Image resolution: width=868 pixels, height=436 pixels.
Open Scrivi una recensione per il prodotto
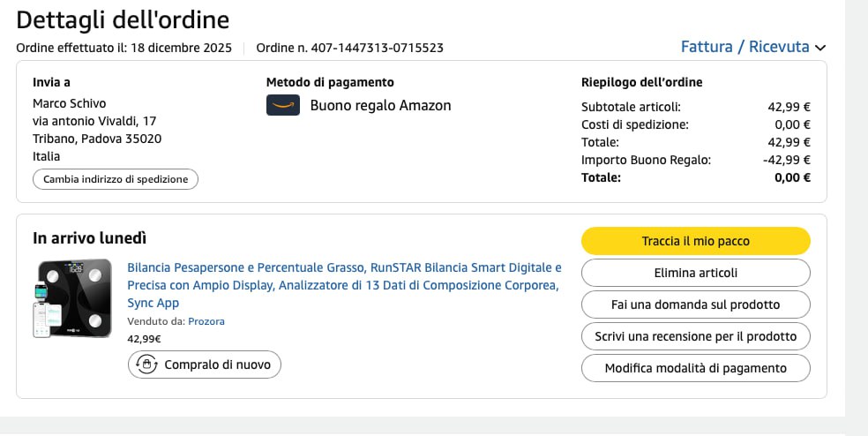[x=695, y=336]
